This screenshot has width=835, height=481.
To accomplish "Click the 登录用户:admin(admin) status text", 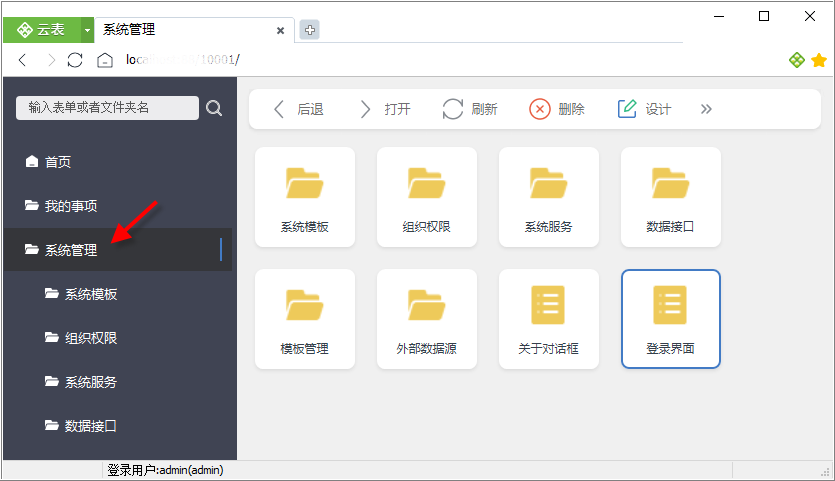I will pos(166,470).
